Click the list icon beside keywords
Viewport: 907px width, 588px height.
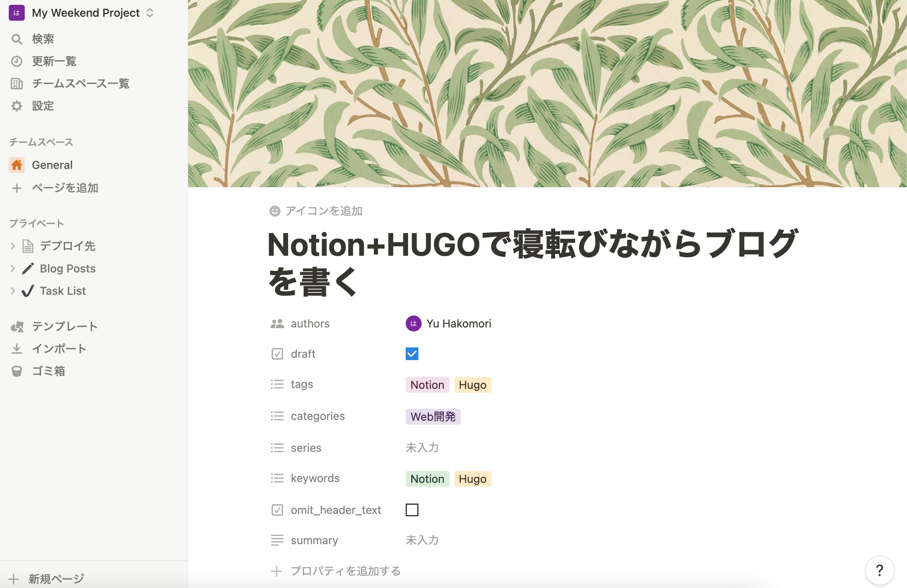277,478
